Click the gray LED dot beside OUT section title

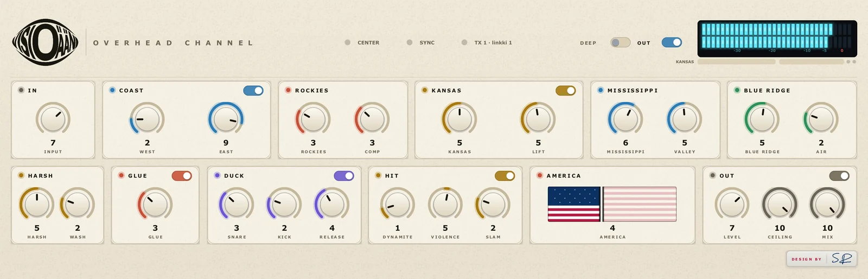pos(713,175)
